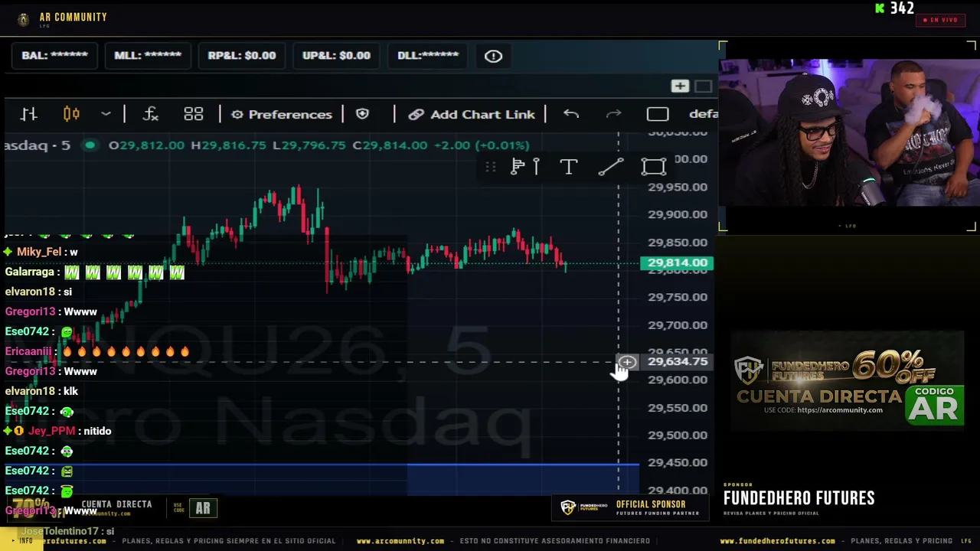Viewport: 980px width, 551px height.
Task: Open the chart layout grid icon
Action: 193,114
